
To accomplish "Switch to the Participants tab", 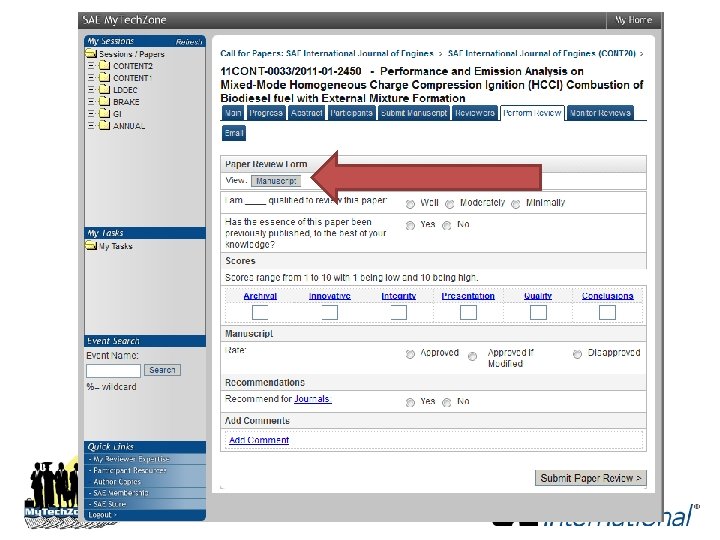I will coord(351,113).
